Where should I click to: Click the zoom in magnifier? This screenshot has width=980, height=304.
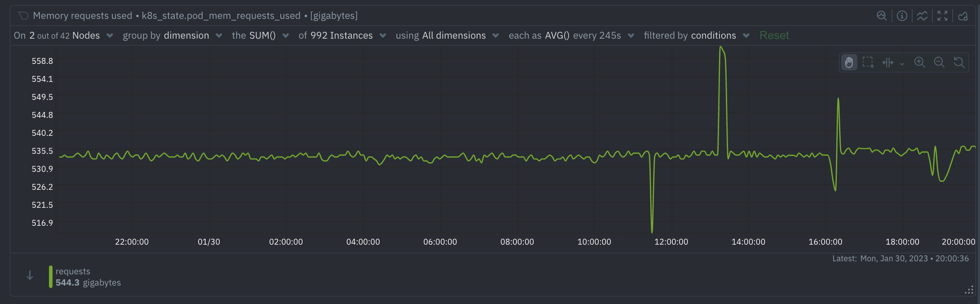point(919,63)
